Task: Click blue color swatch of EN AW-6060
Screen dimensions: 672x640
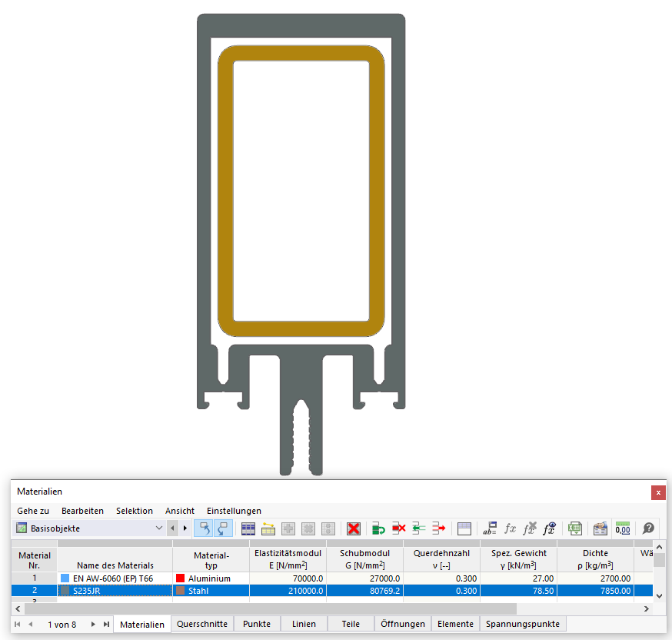Action: [65, 578]
